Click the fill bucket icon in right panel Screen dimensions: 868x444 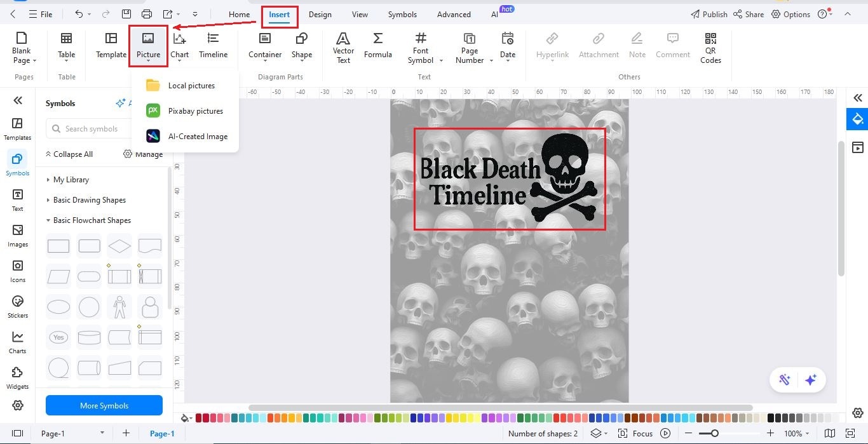coord(857,119)
